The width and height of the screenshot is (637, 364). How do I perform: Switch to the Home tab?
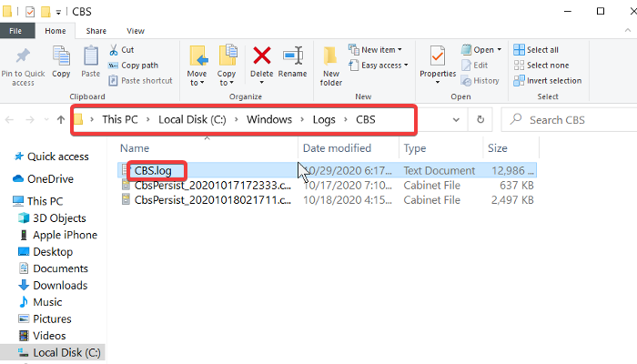coord(56,31)
